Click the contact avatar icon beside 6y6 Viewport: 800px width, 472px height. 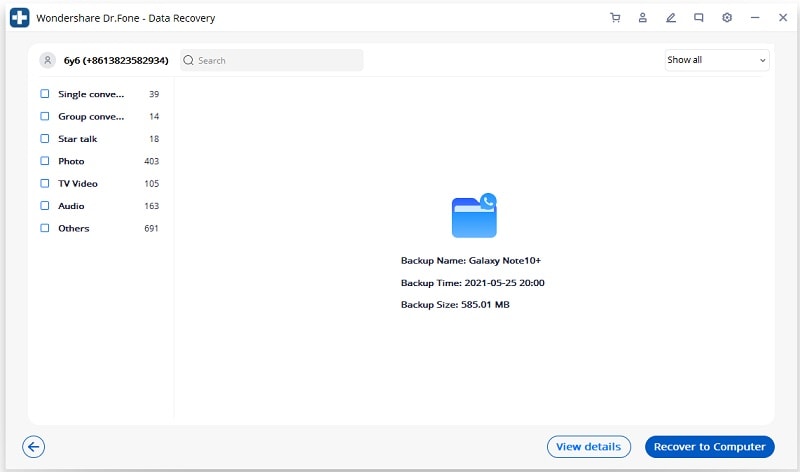[x=47, y=60]
